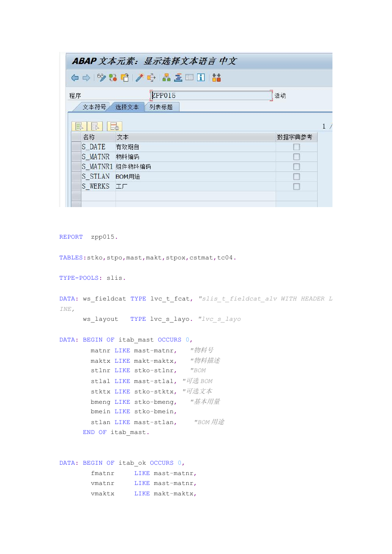Tick dictionary reference checkbox for S_MATNR
Image resolution: width=392 pixels, height=554 pixels.
(296, 157)
